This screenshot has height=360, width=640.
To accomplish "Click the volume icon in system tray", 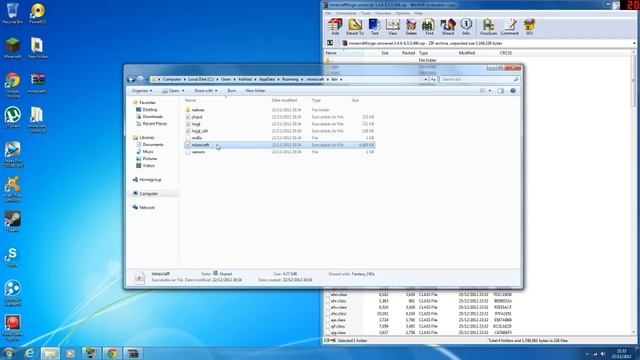I will point(603,354).
